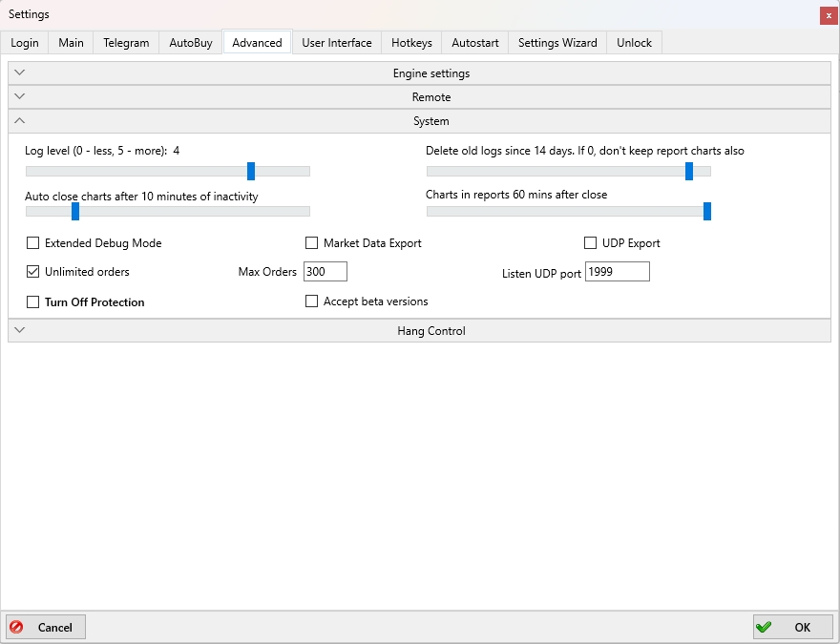Click the red Cancel button
The image size is (840, 644).
pyautogui.click(x=45, y=627)
